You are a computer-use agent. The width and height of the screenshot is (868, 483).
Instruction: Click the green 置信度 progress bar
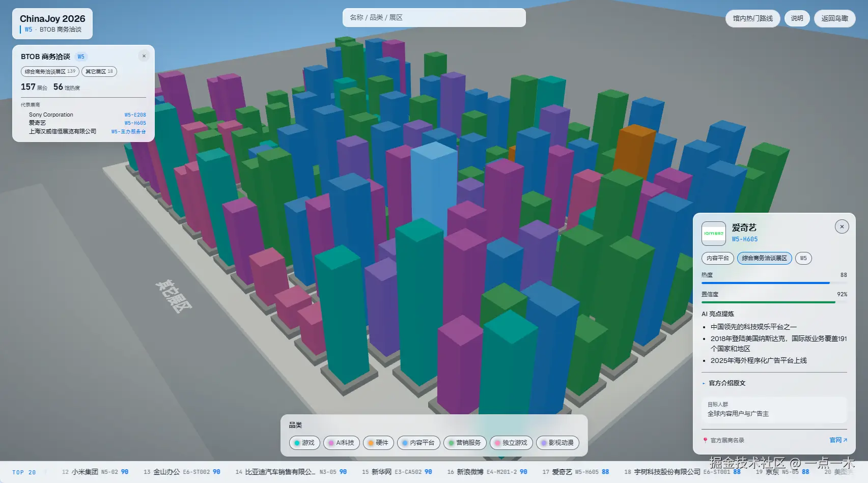(x=769, y=302)
